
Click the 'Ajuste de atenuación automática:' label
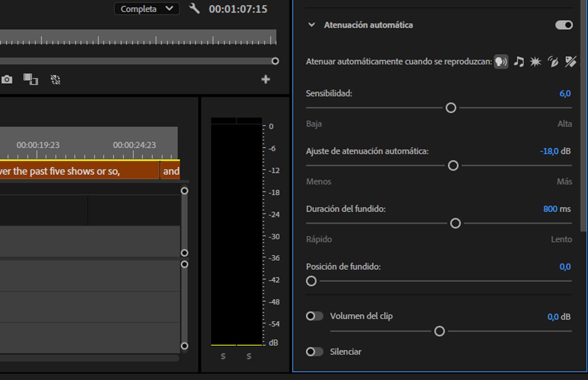point(367,151)
